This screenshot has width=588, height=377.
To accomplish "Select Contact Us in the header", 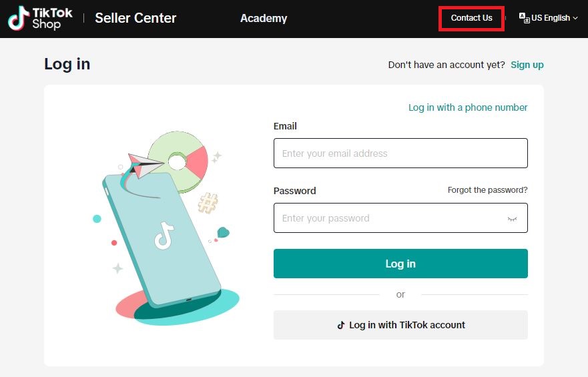I will click(471, 18).
